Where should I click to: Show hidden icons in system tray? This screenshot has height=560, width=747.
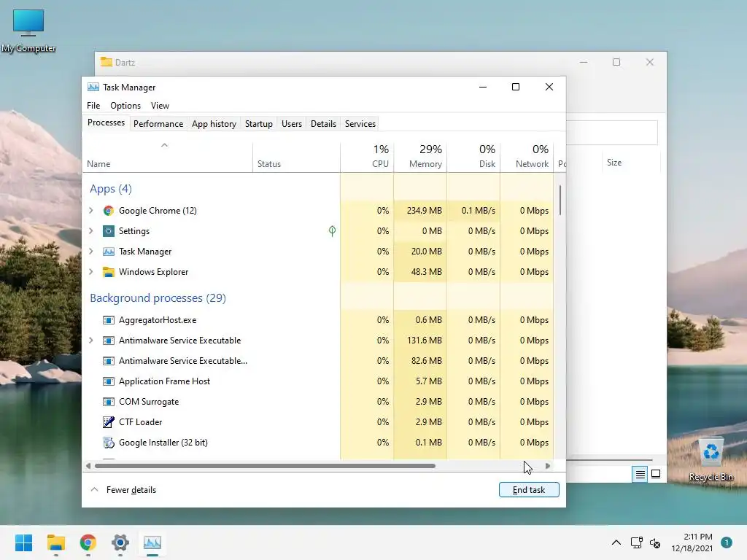pyautogui.click(x=616, y=542)
